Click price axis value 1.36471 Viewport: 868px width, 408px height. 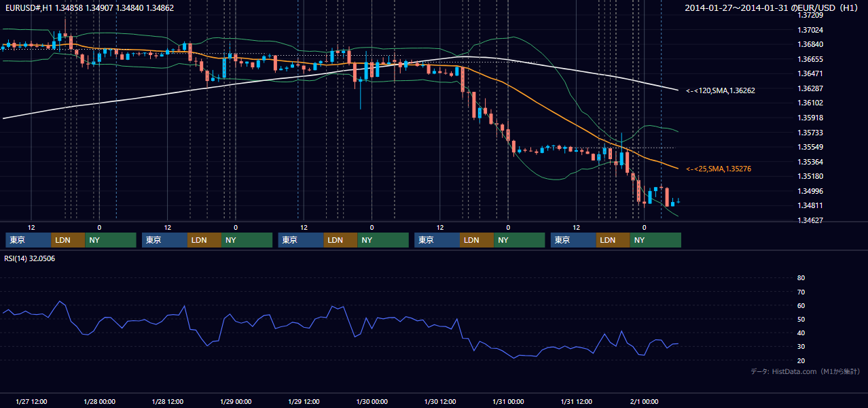click(810, 73)
